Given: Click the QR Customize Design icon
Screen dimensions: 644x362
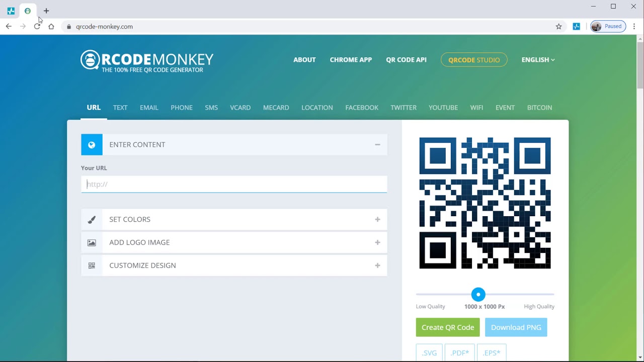Looking at the screenshot, I should tap(92, 265).
